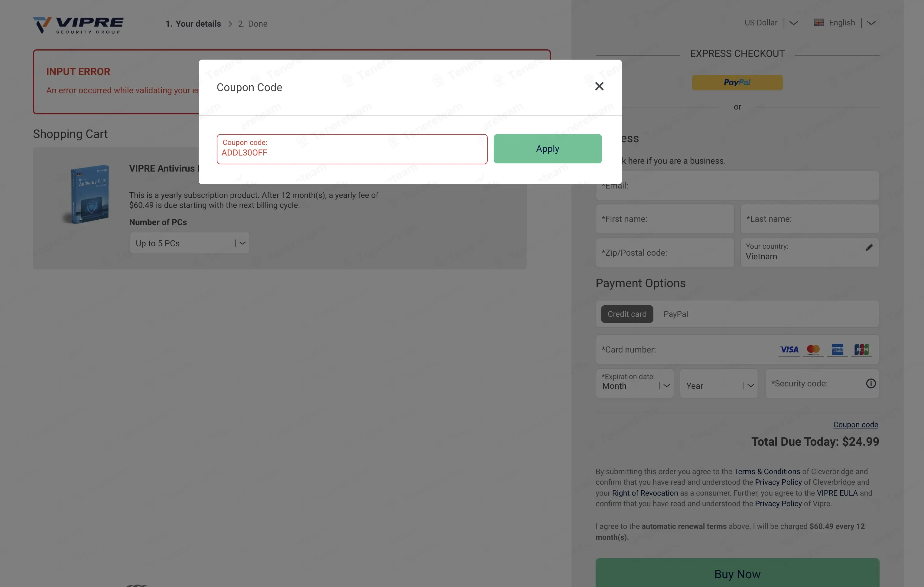Pay with PayPal express checkout button
This screenshot has width=924, height=587.
click(x=737, y=82)
